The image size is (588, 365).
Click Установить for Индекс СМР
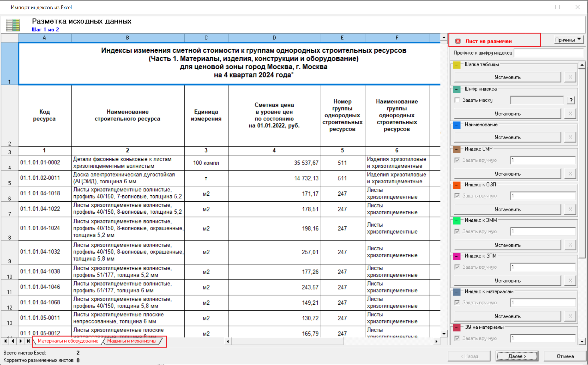[508, 174]
